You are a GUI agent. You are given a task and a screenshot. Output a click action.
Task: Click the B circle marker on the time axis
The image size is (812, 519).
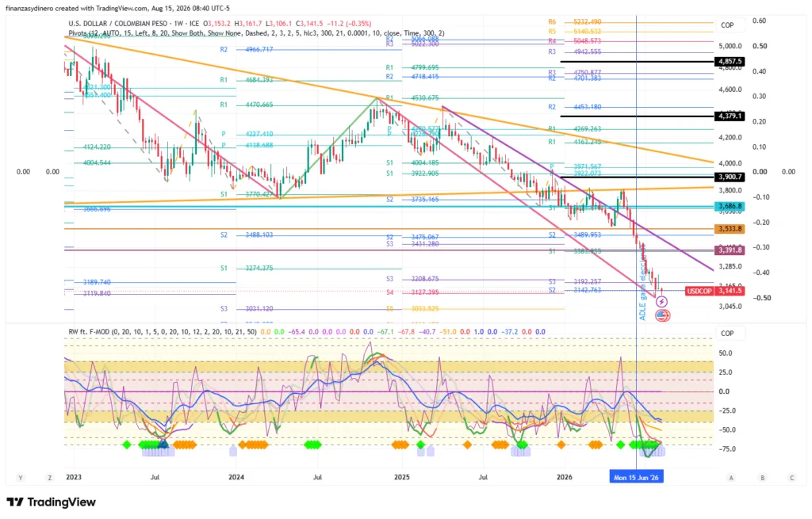click(762, 478)
